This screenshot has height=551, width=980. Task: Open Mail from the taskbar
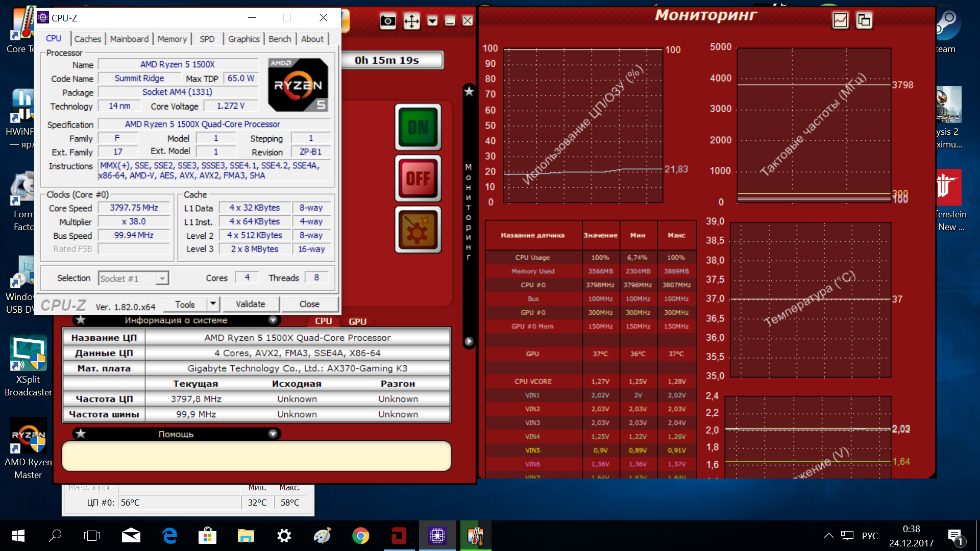131,536
